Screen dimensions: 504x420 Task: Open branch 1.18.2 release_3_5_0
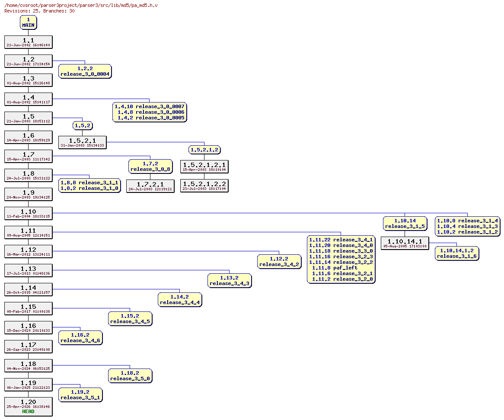tap(130, 375)
